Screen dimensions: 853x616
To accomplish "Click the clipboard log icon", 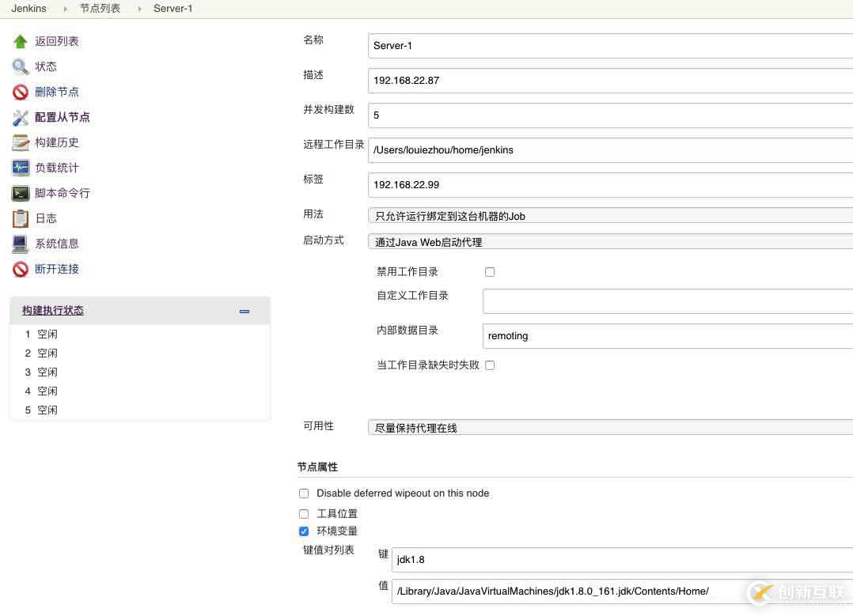I will (x=20, y=218).
